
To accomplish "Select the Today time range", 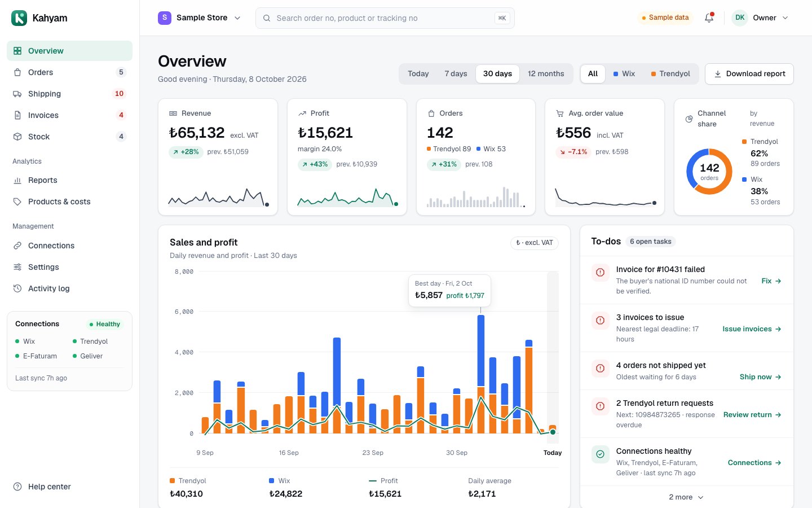I will tap(418, 74).
